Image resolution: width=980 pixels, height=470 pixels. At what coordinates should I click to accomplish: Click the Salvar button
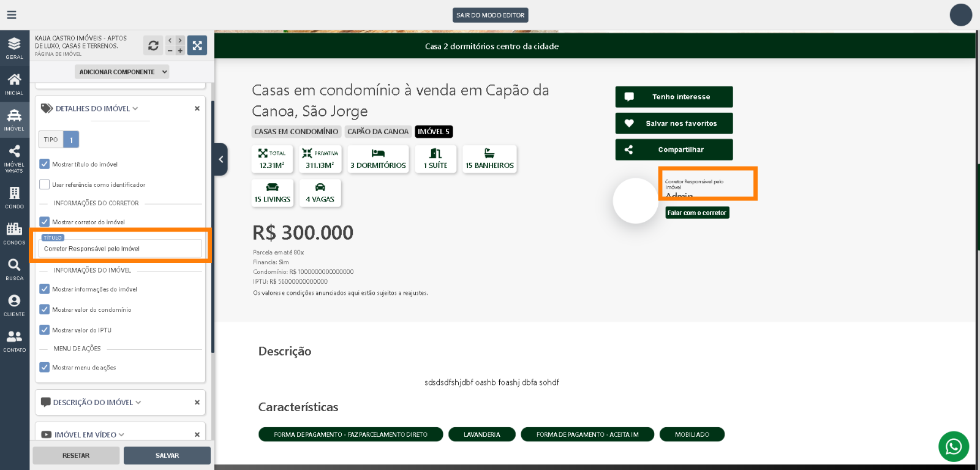tap(167, 455)
